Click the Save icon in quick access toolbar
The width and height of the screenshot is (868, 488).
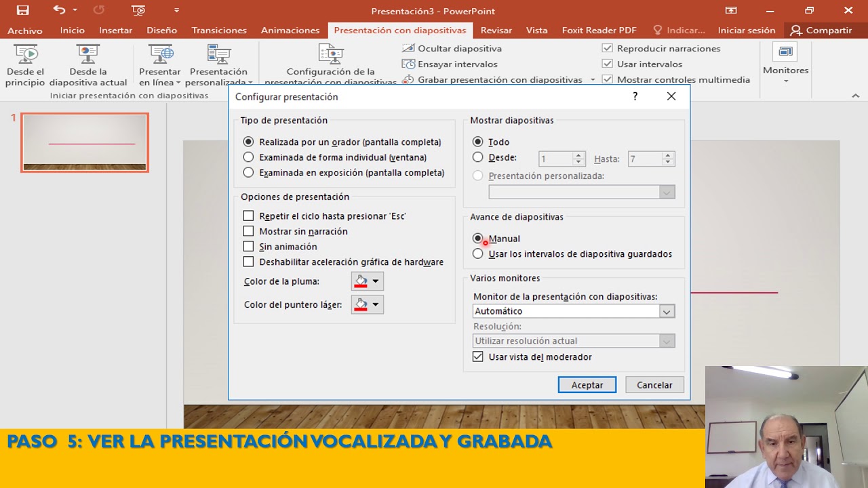22,10
